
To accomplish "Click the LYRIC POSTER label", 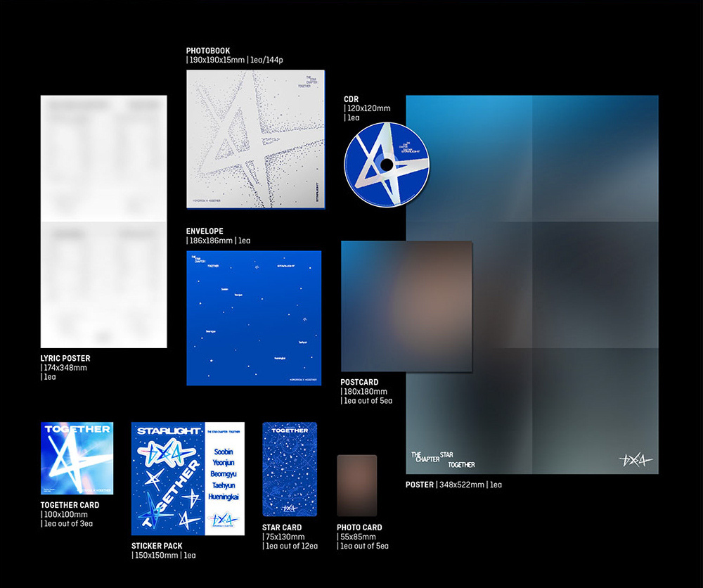I will click(x=65, y=359).
